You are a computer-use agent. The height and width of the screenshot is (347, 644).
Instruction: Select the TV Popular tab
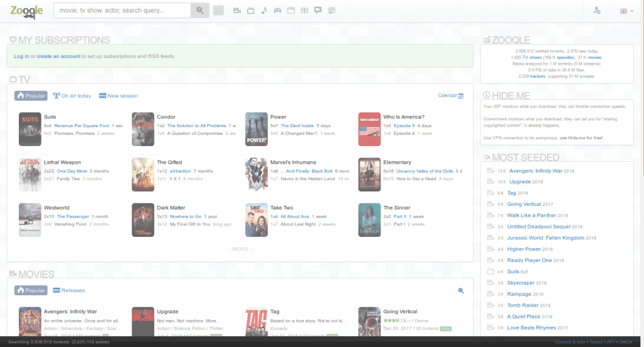[31, 96]
